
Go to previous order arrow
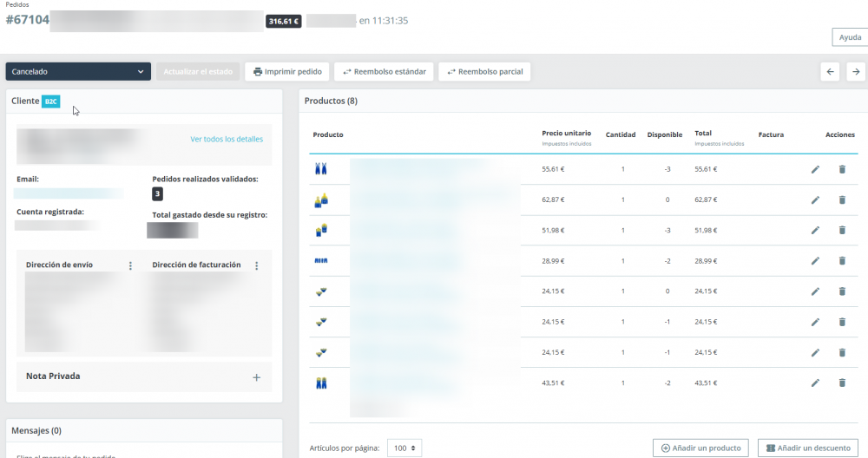[830, 71]
